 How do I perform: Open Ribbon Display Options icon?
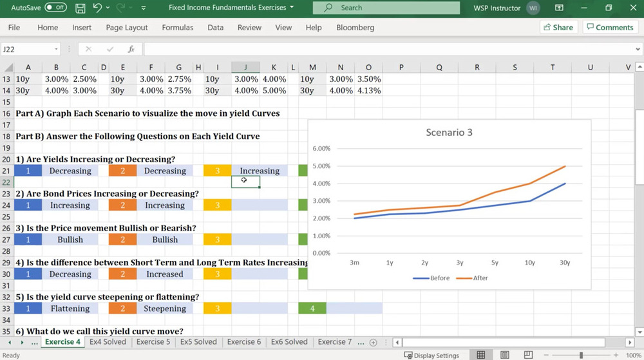point(559,8)
